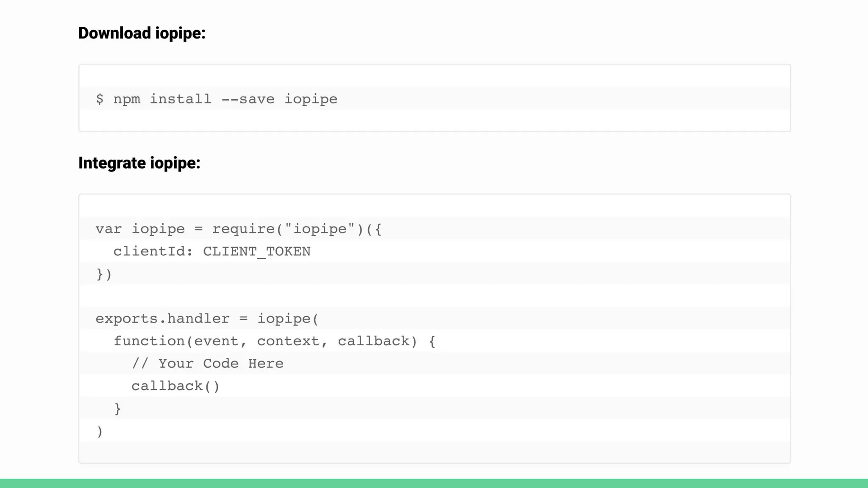Click the exports.handler code line
This screenshot has width=868, height=488.
pyautogui.click(x=207, y=319)
